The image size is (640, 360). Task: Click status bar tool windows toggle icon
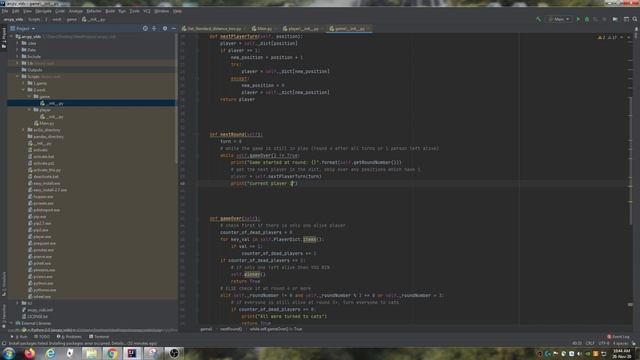tap(4, 344)
